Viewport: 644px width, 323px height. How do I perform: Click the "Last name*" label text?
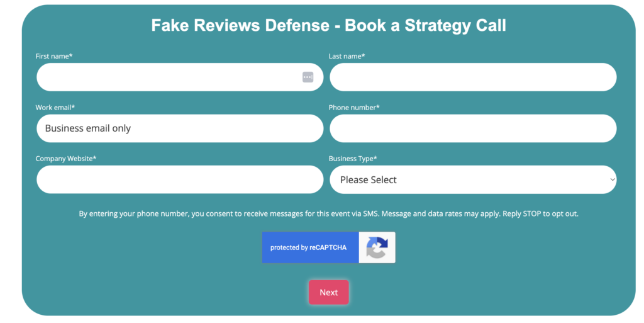click(x=347, y=56)
